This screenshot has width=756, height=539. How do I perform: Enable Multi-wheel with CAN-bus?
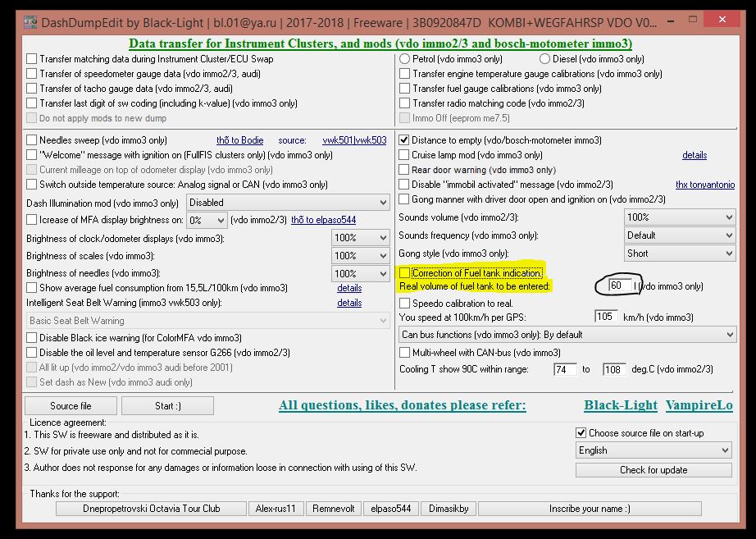(x=404, y=353)
